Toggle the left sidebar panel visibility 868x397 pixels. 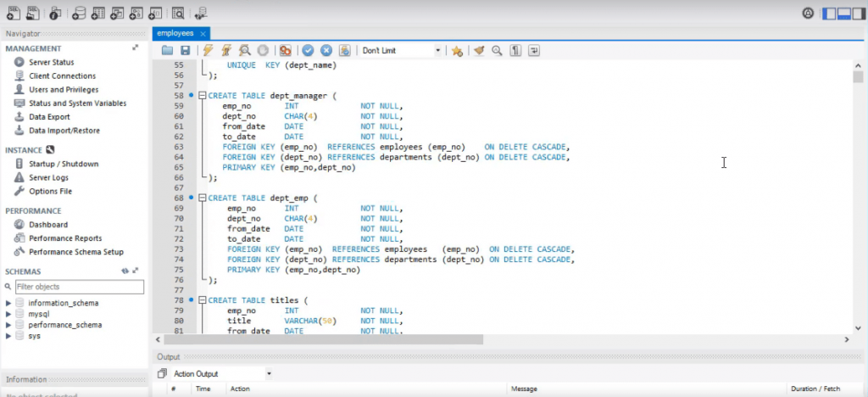point(829,14)
